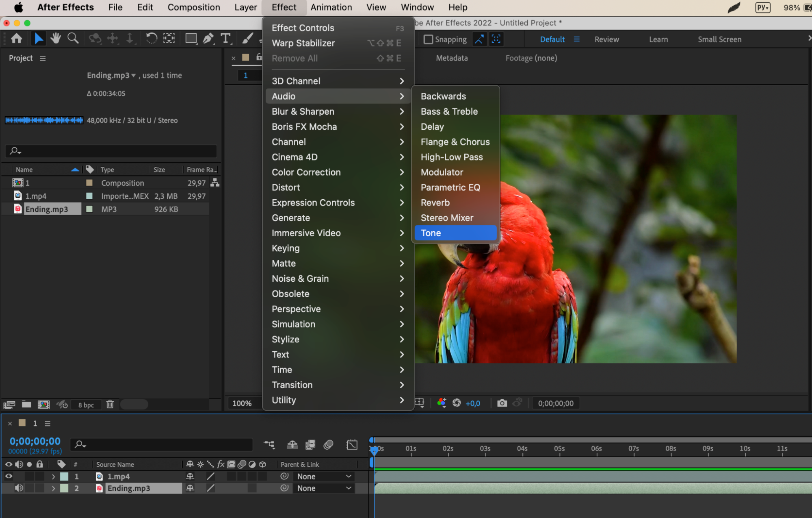Click the Home icon in toolbar
The width and height of the screenshot is (812, 518).
[17, 39]
